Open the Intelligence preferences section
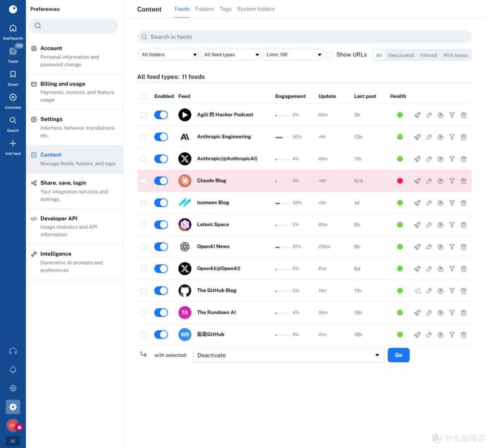The height and width of the screenshot is (448, 489). (75, 262)
